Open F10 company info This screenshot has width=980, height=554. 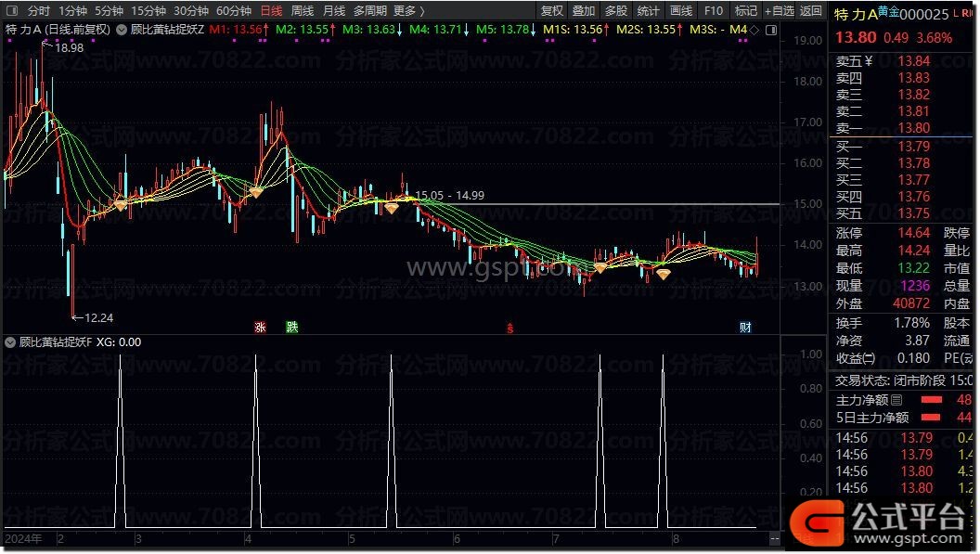[713, 10]
